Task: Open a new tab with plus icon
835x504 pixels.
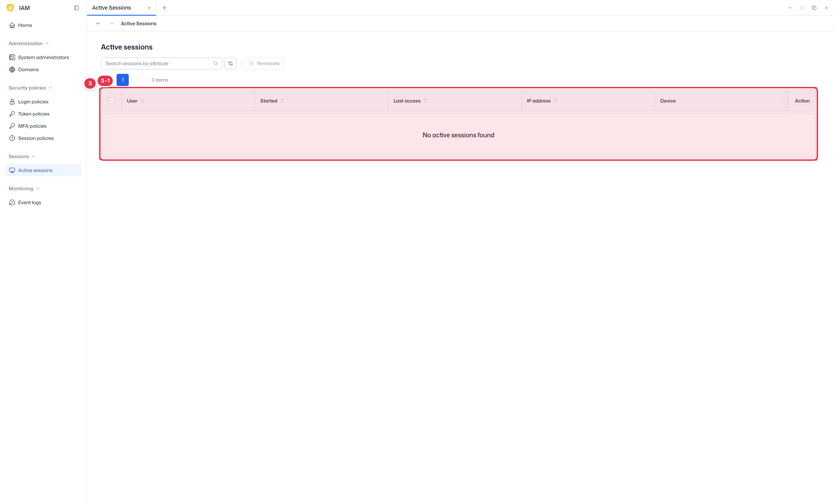Action: coord(164,8)
